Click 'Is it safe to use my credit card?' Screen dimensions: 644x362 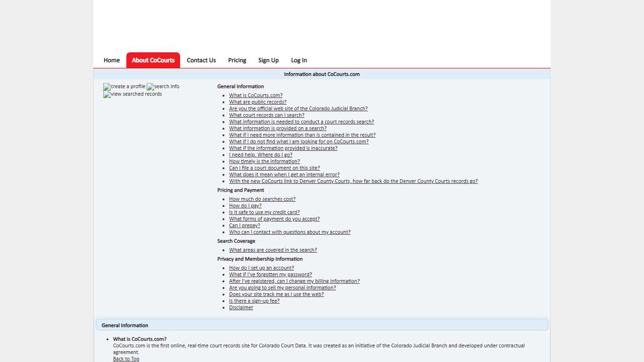264,213
